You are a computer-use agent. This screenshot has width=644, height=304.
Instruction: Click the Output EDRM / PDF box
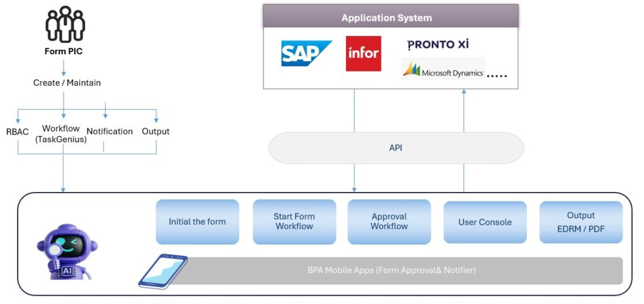pos(580,222)
